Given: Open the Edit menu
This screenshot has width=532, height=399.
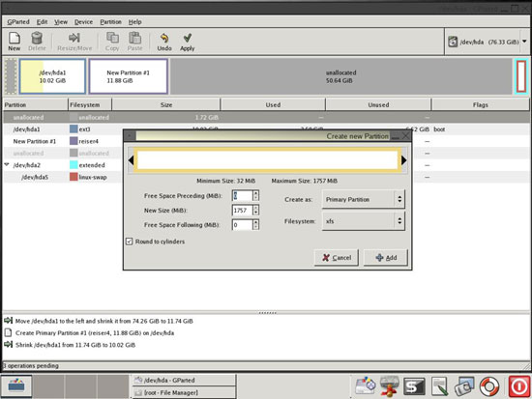Looking at the screenshot, I should (42, 21).
